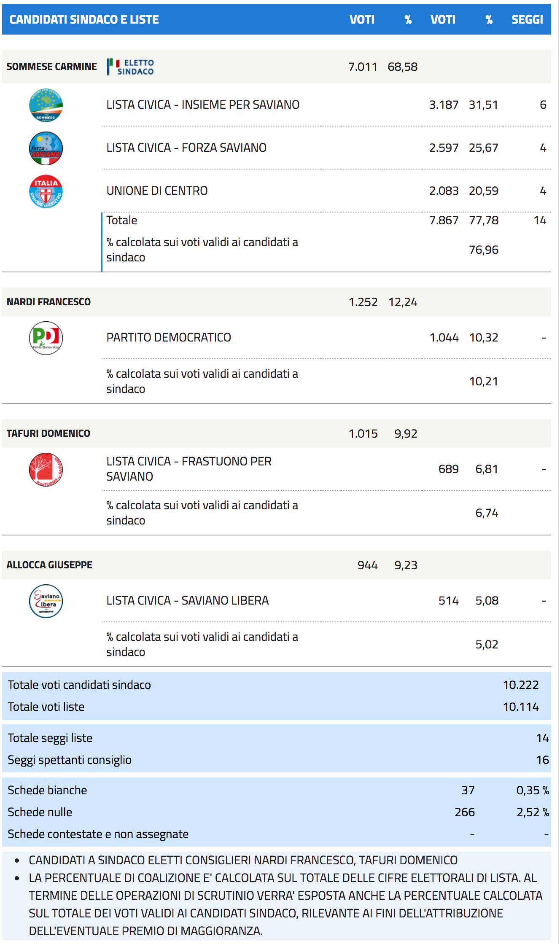Click Allocca Giuseppe candidate name
The height and width of the screenshot is (944, 560).
point(49,565)
